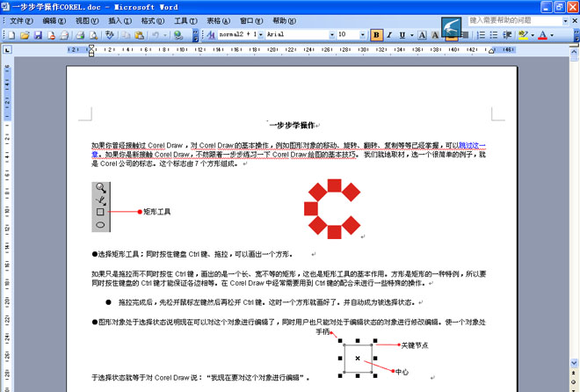Open Print Preview from the toolbar

click(x=91, y=35)
